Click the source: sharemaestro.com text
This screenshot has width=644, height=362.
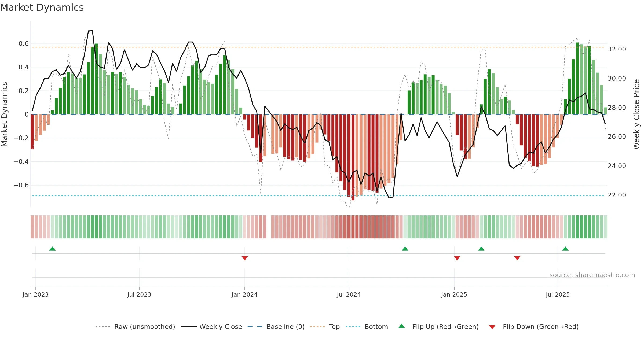[x=592, y=275]
